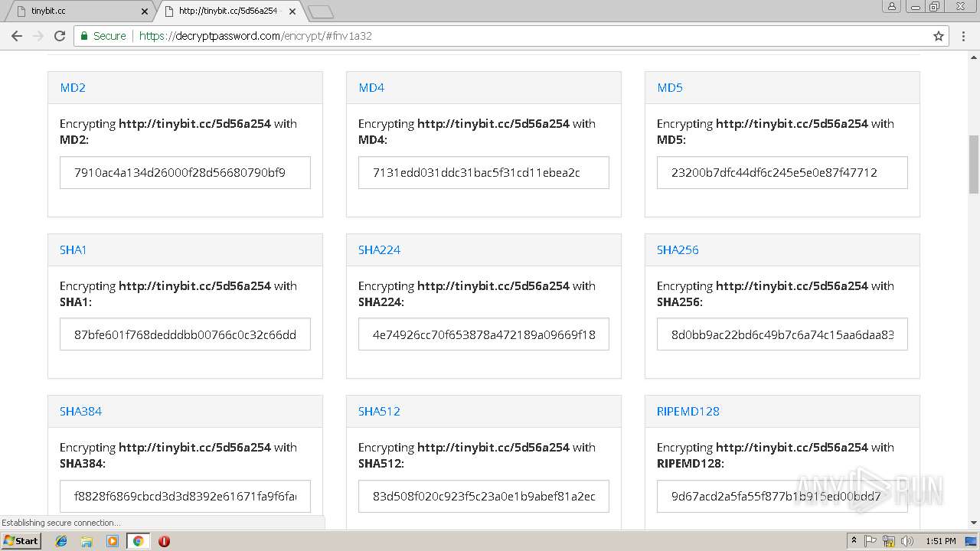Viewport: 980px width, 551px height.
Task: Select the MD2 hash output field
Action: 185,173
